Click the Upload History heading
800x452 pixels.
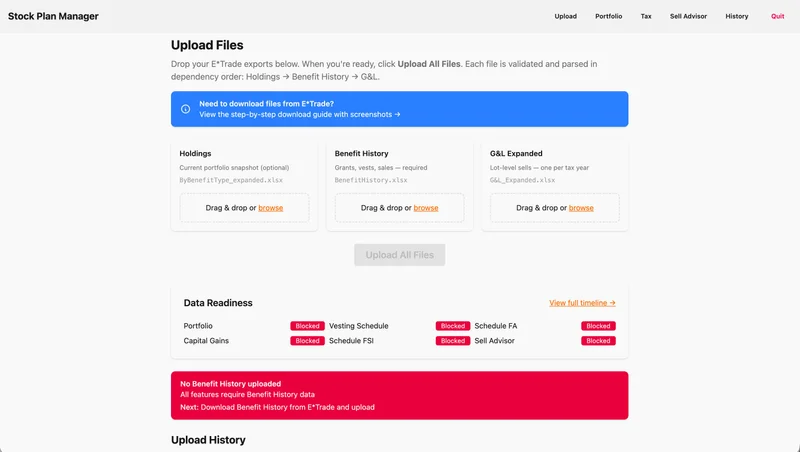coord(208,440)
